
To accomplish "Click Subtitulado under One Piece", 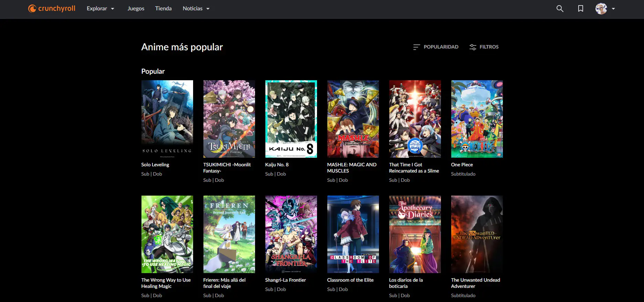I will tap(463, 174).
